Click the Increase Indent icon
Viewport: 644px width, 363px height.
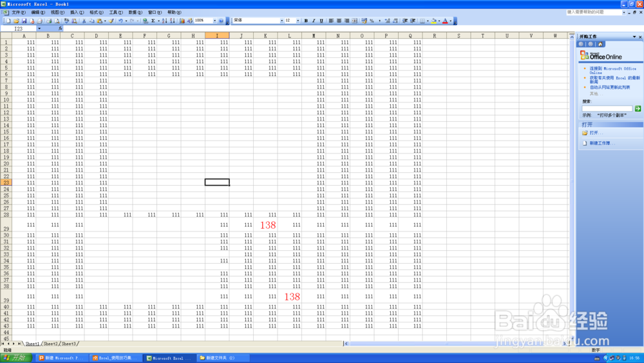pyautogui.click(x=413, y=21)
